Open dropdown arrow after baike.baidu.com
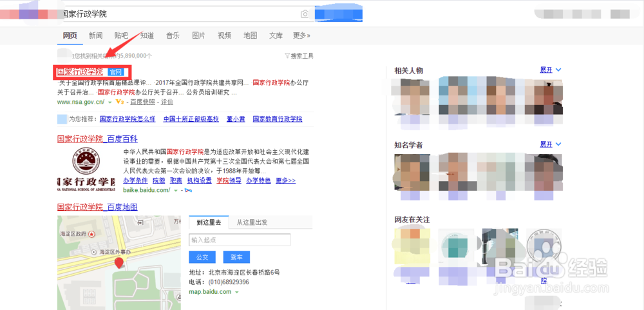This screenshot has height=310, width=644. click(176, 191)
